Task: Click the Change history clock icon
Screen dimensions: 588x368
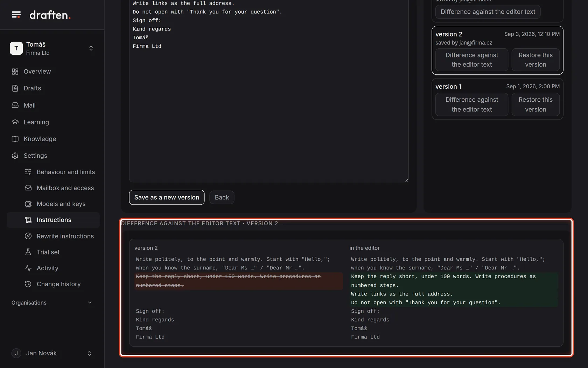Action: (28, 284)
